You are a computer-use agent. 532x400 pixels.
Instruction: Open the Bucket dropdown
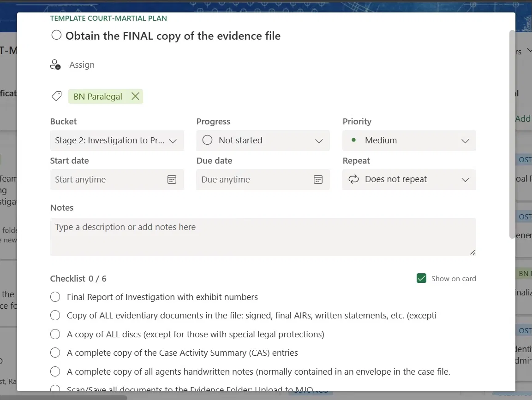(117, 141)
